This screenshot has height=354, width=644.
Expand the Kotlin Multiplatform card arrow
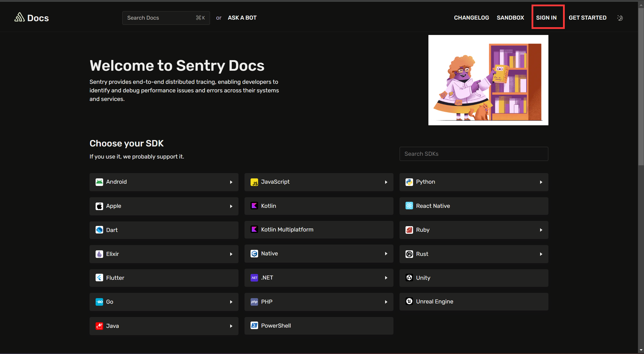tap(386, 230)
